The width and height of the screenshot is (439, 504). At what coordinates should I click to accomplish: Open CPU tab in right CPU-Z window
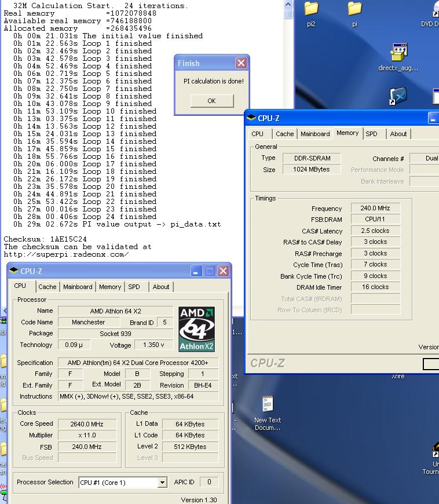point(257,134)
